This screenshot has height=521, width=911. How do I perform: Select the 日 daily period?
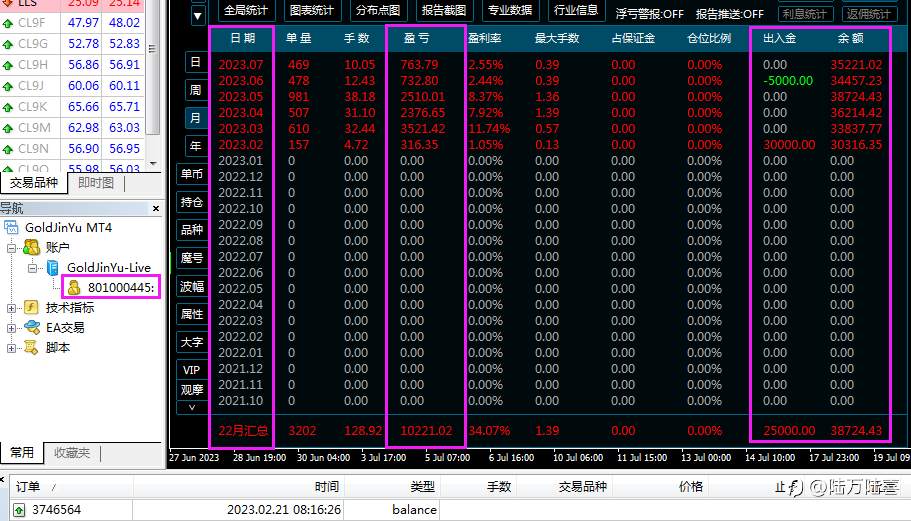[196, 62]
